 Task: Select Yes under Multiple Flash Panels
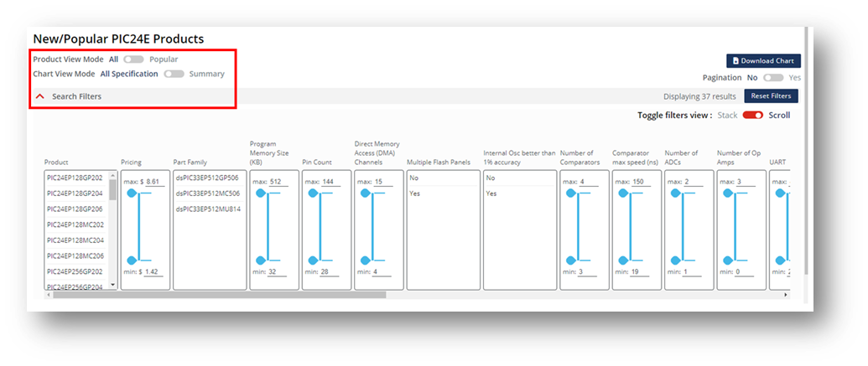click(x=414, y=193)
